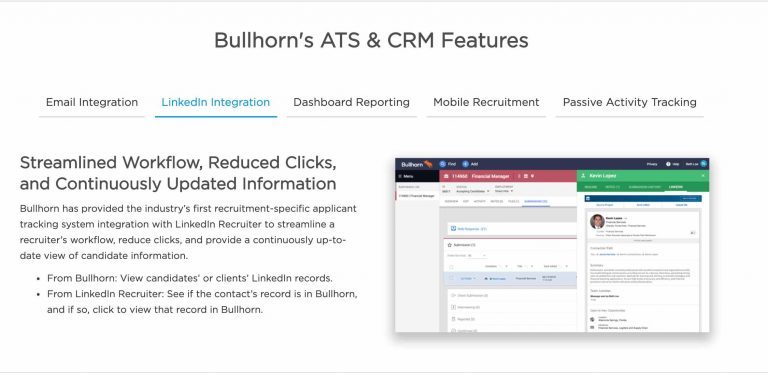The width and height of the screenshot is (768, 373).
Task: Show the Passive Activity Tracking tab
Action: [629, 102]
